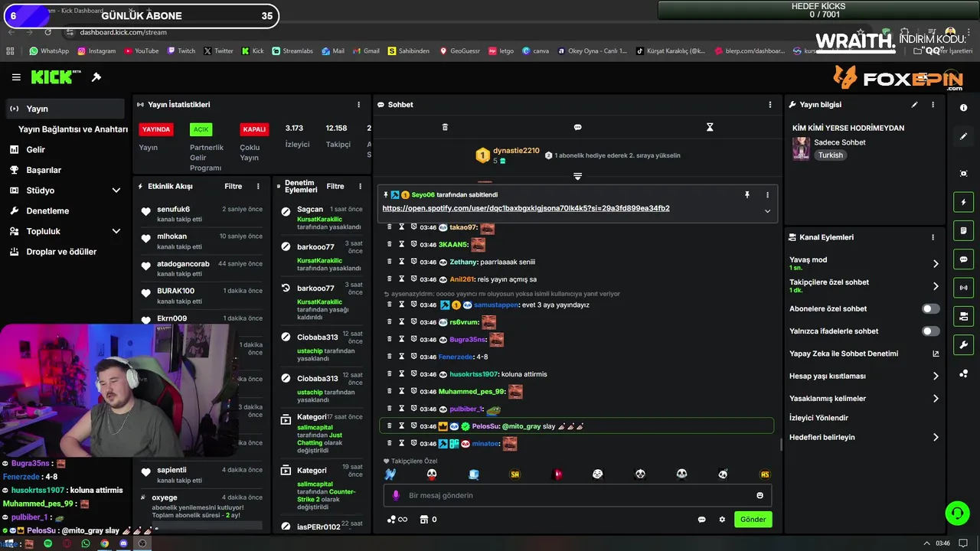Image resolution: width=980 pixels, height=551 pixels.
Task: Click the shop icon below the message box
Action: pyautogui.click(x=424, y=520)
